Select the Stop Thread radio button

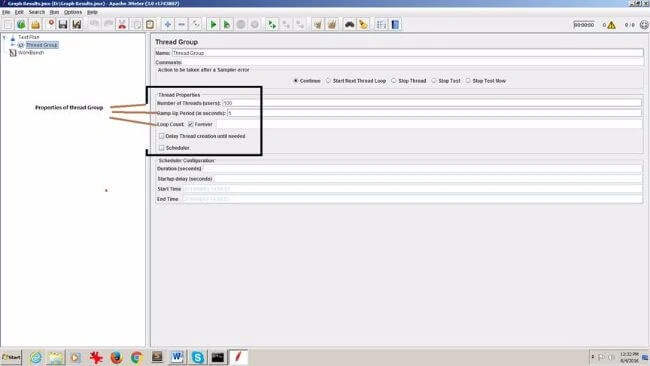point(394,81)
